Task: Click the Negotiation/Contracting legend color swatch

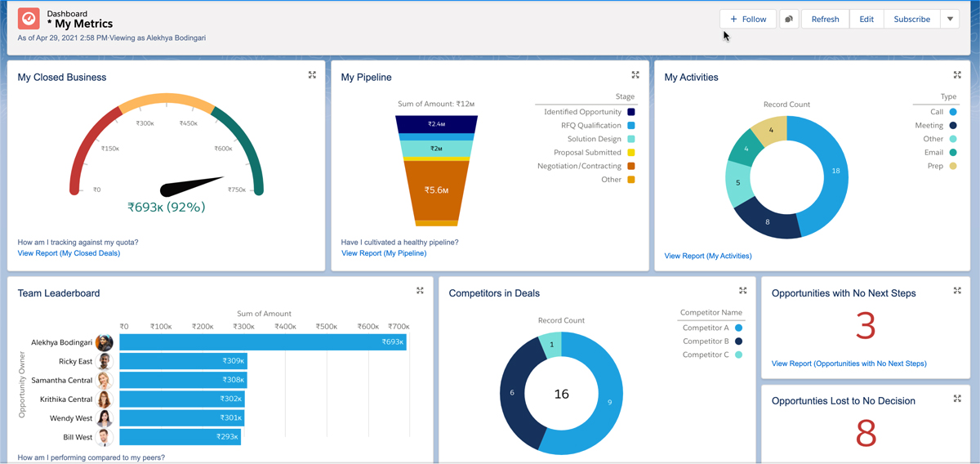Action: click(x=631, y=166)
